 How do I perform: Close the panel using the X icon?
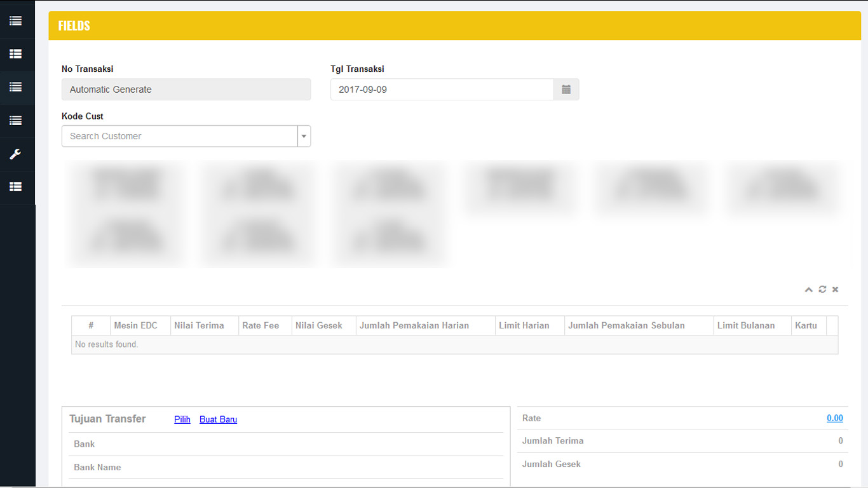(x=836, y=290)
